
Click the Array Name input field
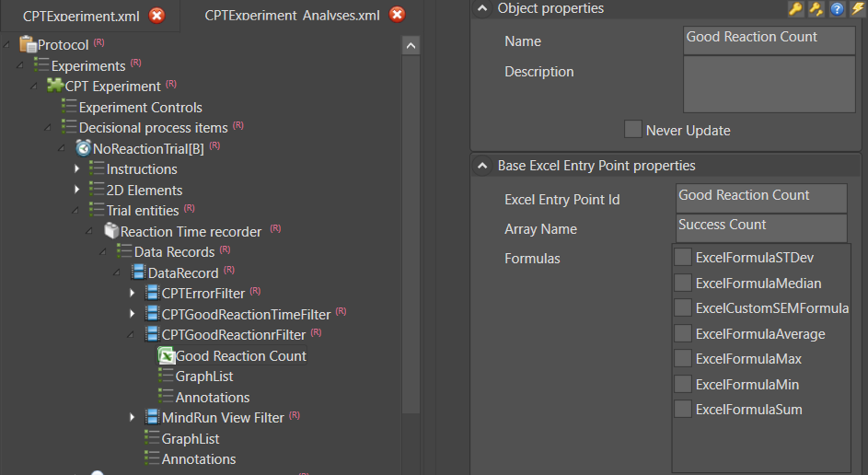click(x=760, y=227)
